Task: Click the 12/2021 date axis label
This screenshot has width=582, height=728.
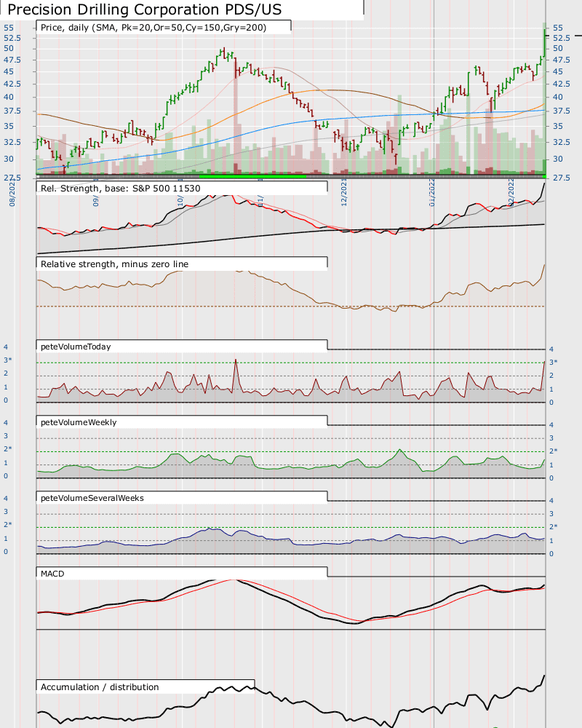Action: (344, 193)
